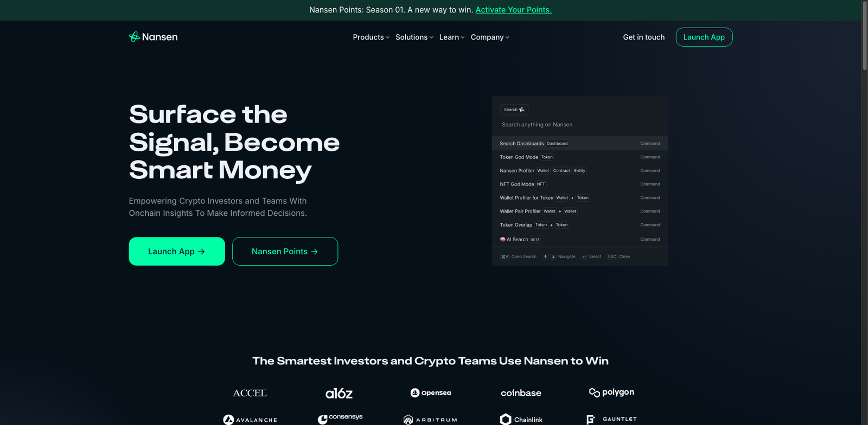
Task: Select the Token God Mode command
Action: tap(579, 157)
